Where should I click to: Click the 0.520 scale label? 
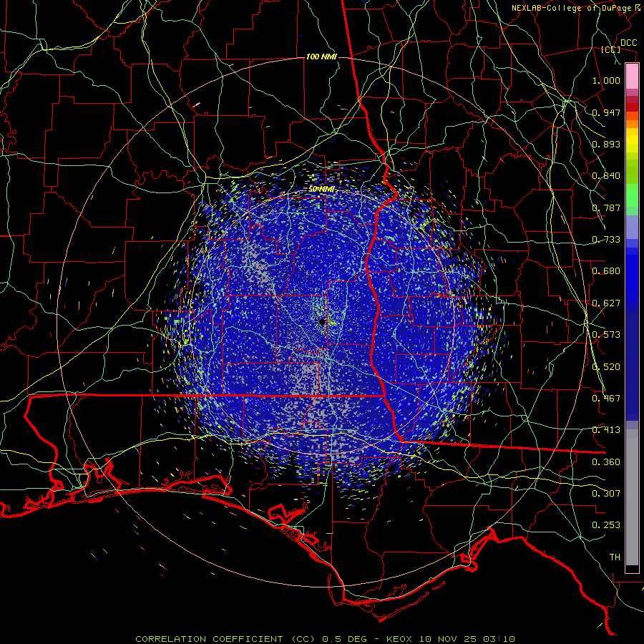click(606, 367)
